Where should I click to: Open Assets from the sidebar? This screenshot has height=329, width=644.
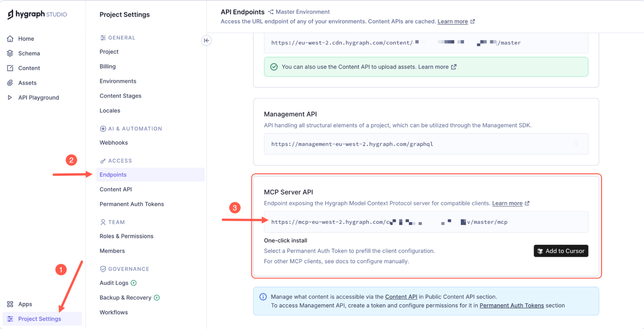(27, 83)
